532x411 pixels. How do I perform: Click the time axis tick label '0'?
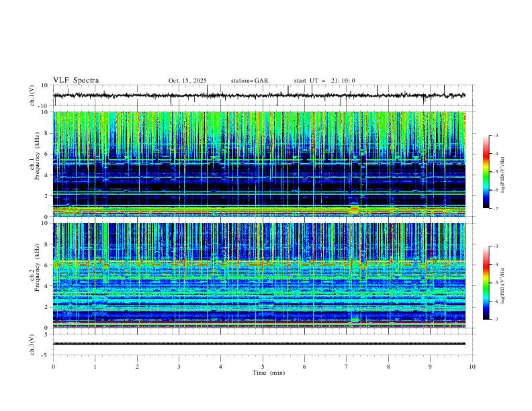tap(53, 367)
